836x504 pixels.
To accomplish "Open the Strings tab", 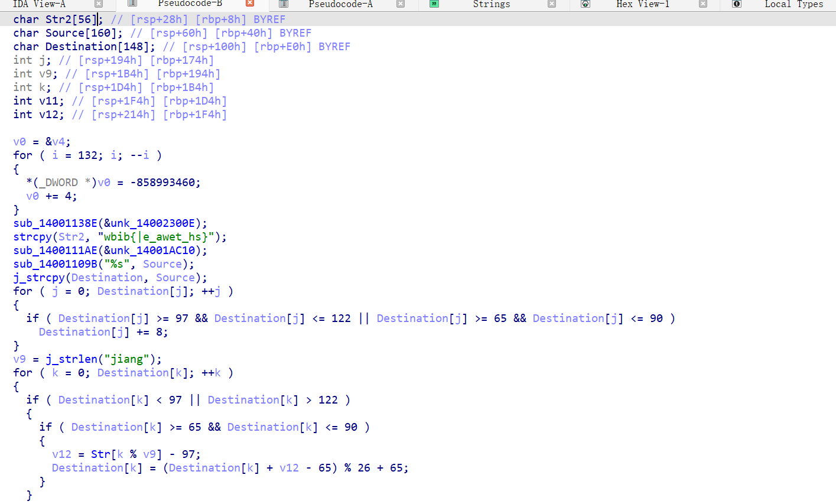I will point(492,4).
